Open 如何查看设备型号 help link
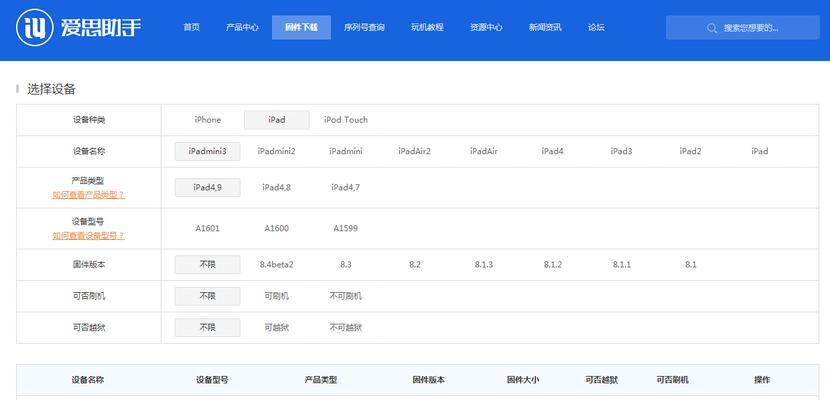Viewport: 830px width, 400px height. pos(88,235)
